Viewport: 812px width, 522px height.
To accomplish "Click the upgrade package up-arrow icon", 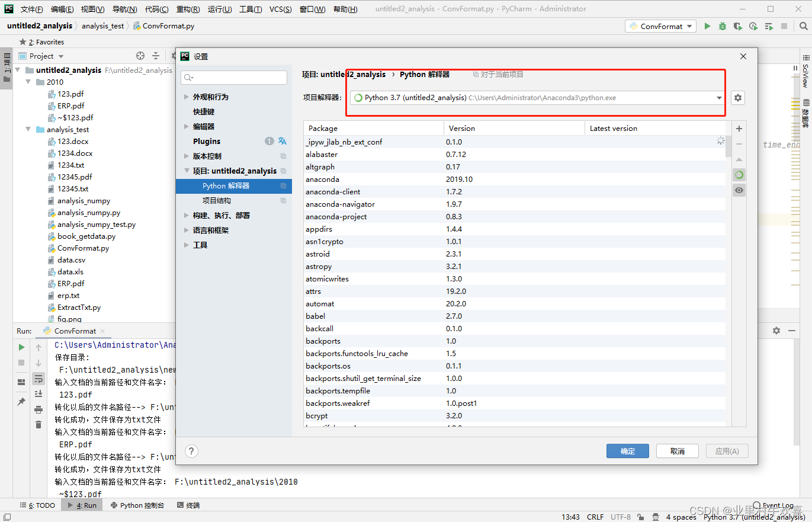I will point(739,159).
